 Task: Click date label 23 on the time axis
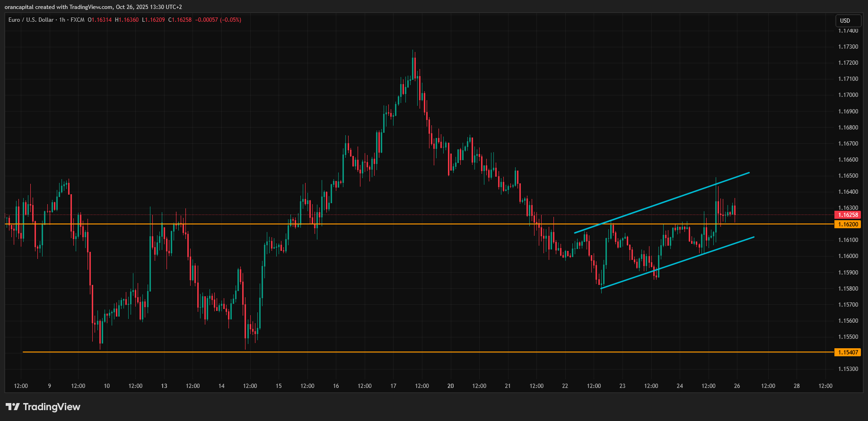pyautogui.click(x=623, y=386)
